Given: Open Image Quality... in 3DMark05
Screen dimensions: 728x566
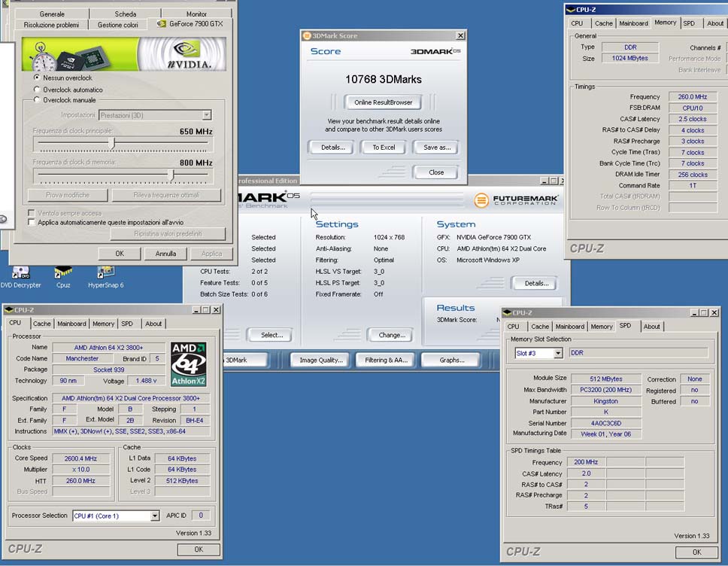Looking at the screenshot, I should (321, 360).
